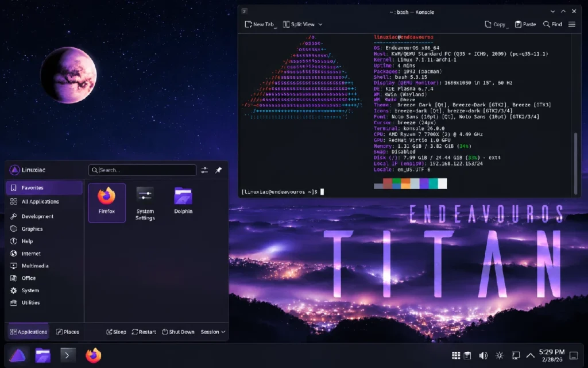The height and width of the screenshot is (368, 588).
Task: Click the Show Desktop corner icon
Action: 574,355
